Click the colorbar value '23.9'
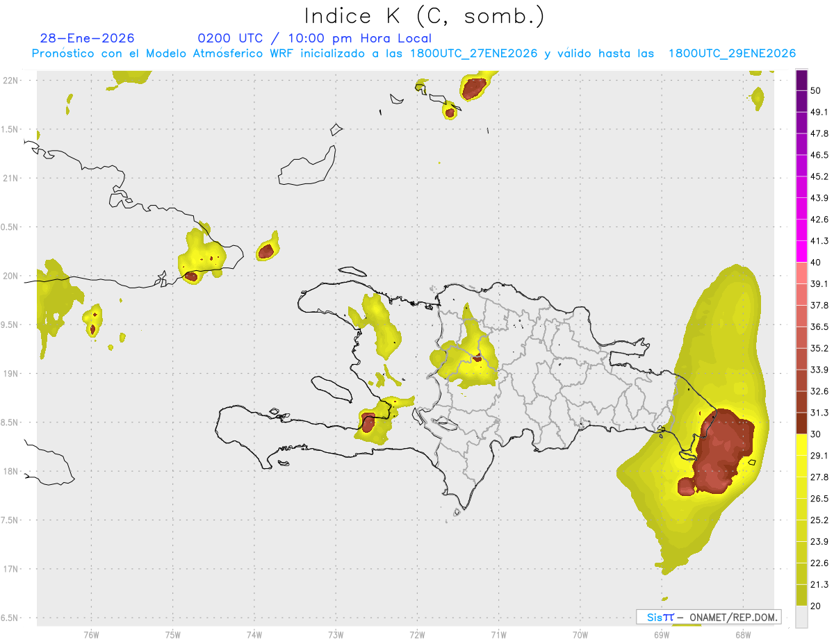Viewport: 834px width, 644px height. coord(819,542)
